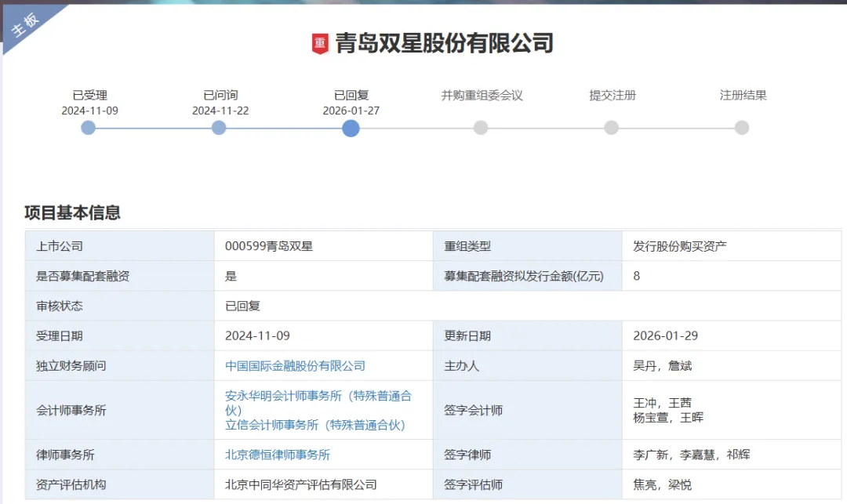Click the 签字律师 label

pos(467,455)
